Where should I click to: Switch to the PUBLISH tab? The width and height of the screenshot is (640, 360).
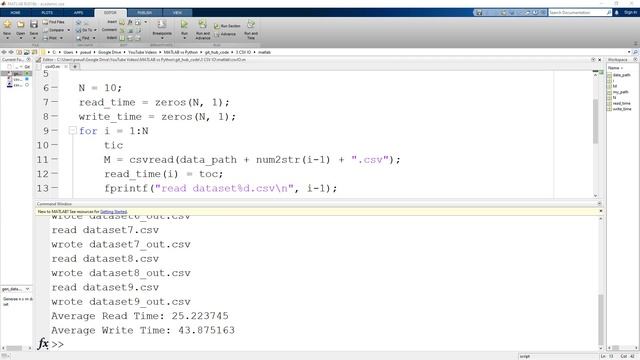click(x=144, y=13)
